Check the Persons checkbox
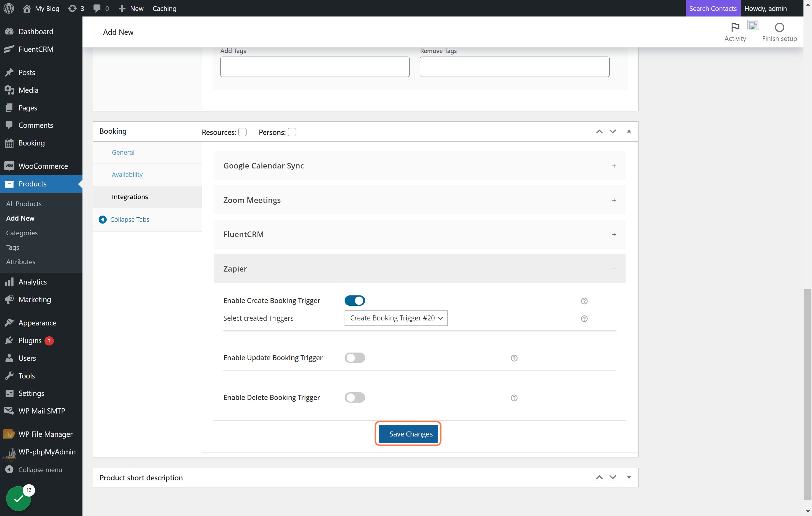 pos(292,132)
